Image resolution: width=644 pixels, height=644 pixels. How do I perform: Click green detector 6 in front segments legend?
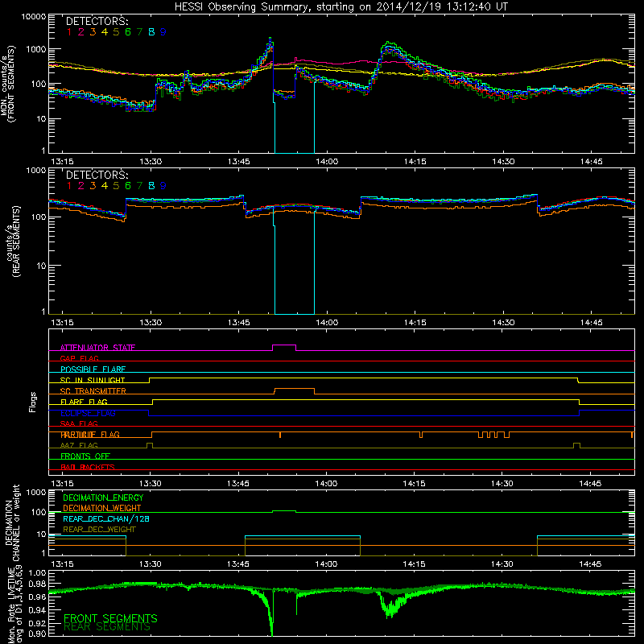coord(128,32)
